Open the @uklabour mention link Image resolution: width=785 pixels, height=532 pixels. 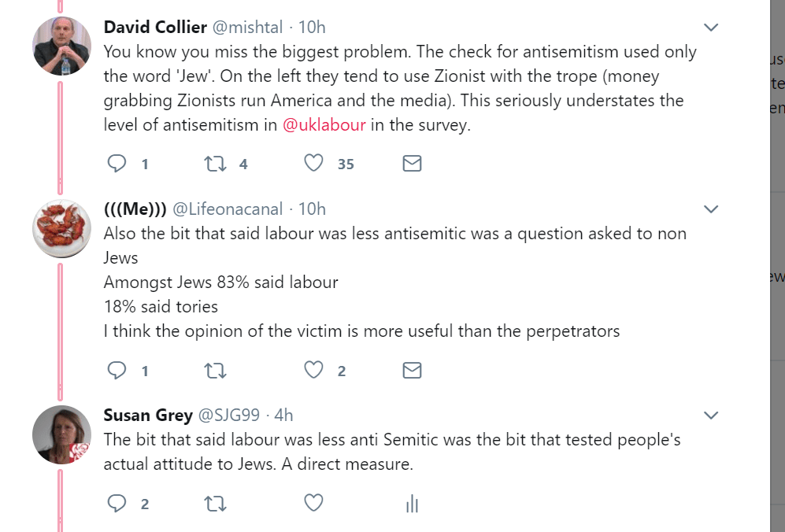[324, 125]
